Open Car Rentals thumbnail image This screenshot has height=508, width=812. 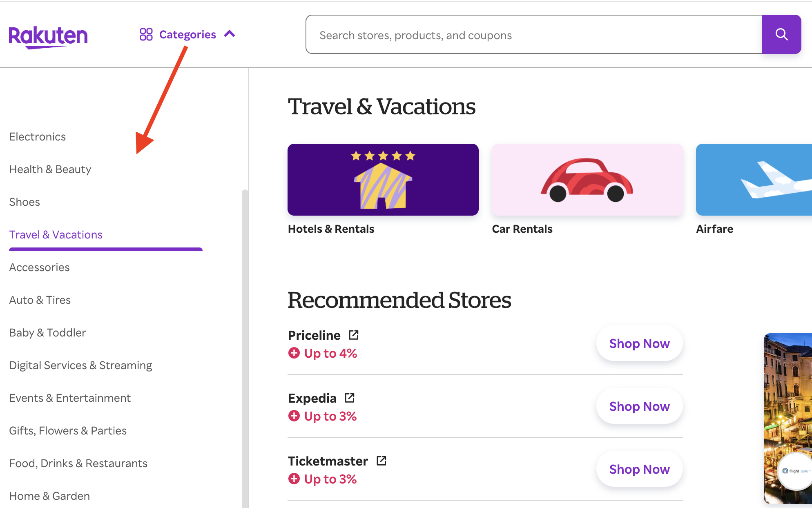tap(587, 180)
